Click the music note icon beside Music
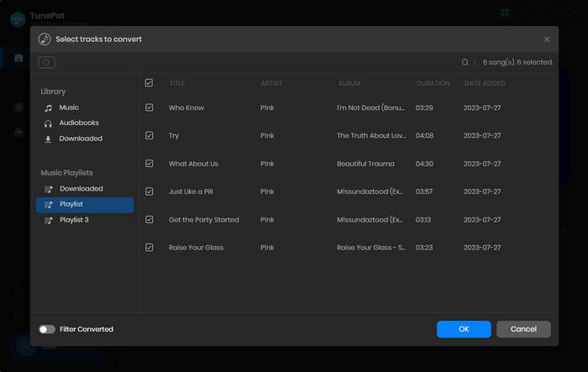 [48, 108]
